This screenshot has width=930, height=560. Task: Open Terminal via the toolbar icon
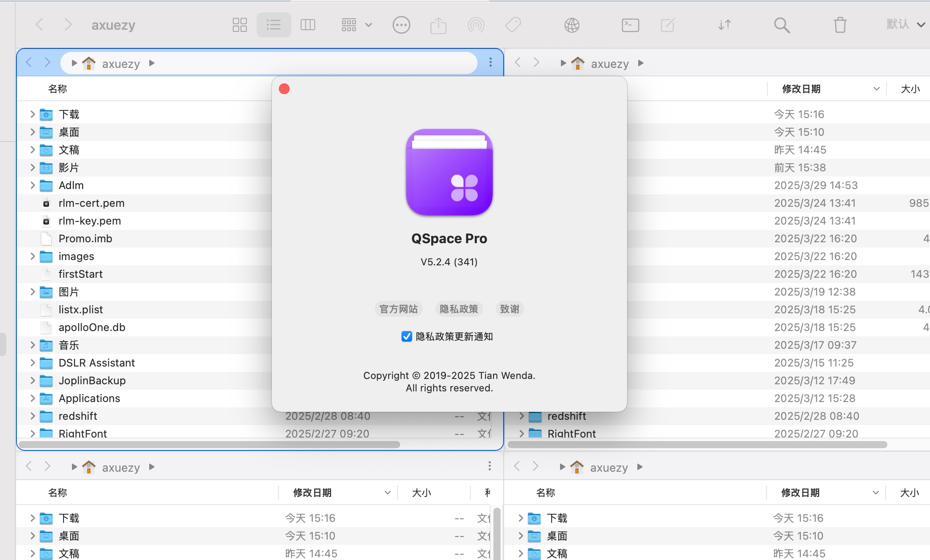click(630, 25)
